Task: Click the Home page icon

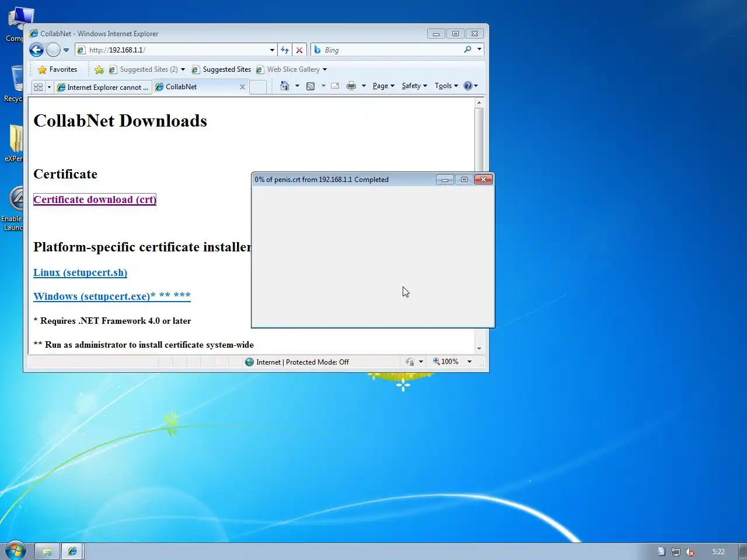Action: (284, 86)
